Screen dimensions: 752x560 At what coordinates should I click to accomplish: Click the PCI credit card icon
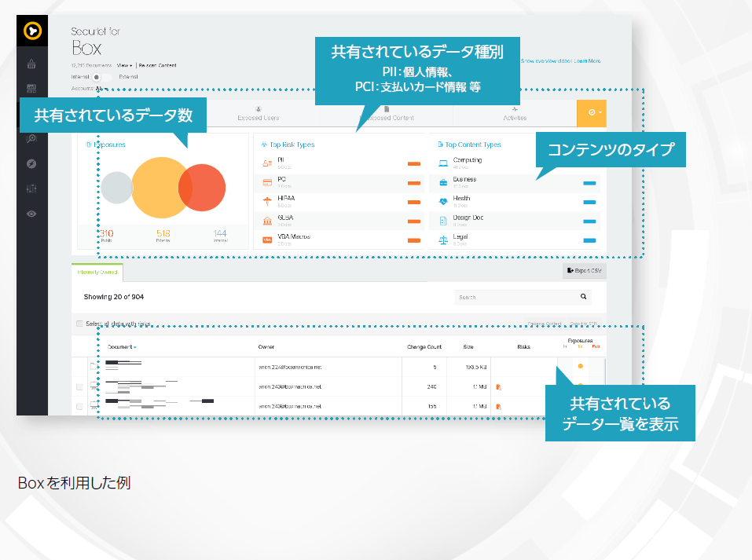tap(267, 182)
